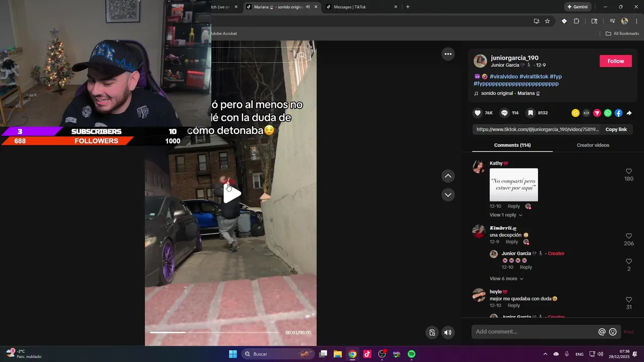This screenshot has height=362, width=644.
Task: Open a new browser tab
Action: pos(408,7)
